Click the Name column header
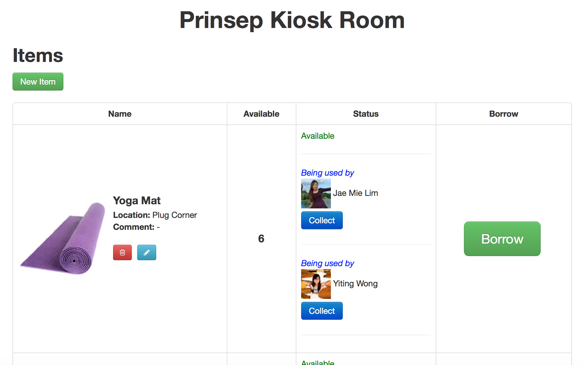The image size is (588, 365). (120, 114)
